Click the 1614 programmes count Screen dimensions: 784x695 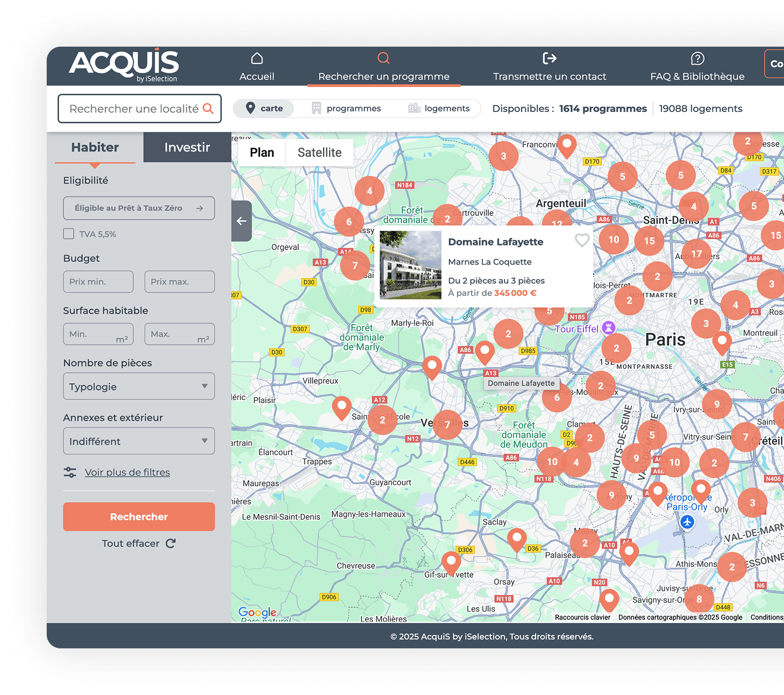[603, 108]
